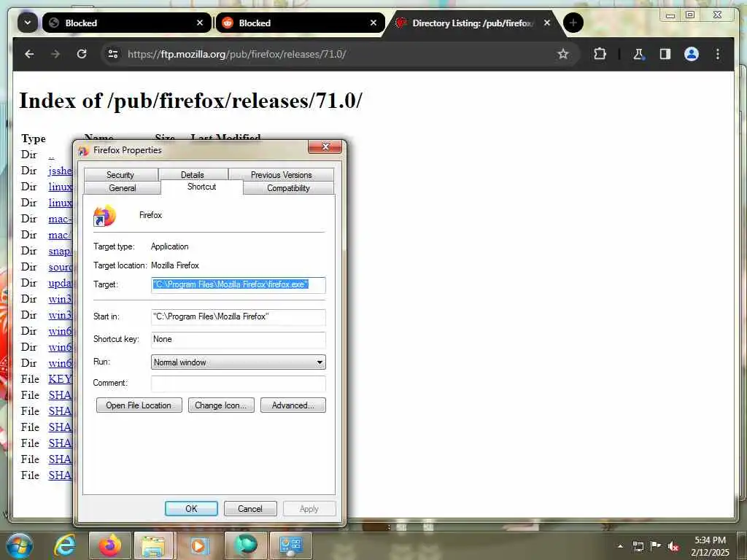Reload the page with the refresh icon
Screen dimensions: 747x560
[82, 54]
